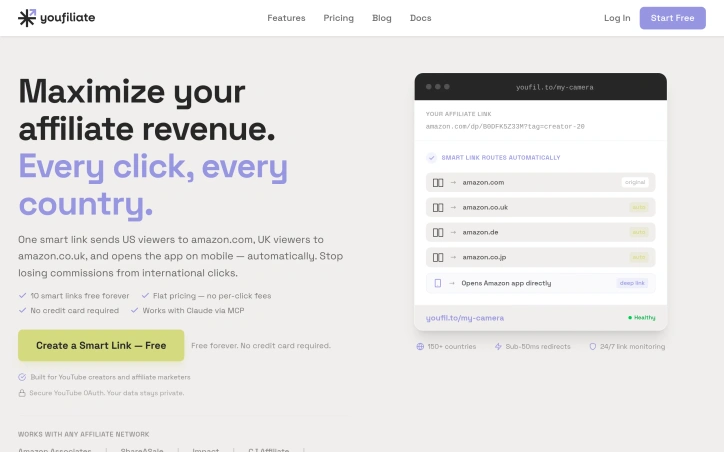Viewport: 724px width, 452px height.
Task: Click 'Opens Amazon app directly' text
Action: (x=507, y=283)
